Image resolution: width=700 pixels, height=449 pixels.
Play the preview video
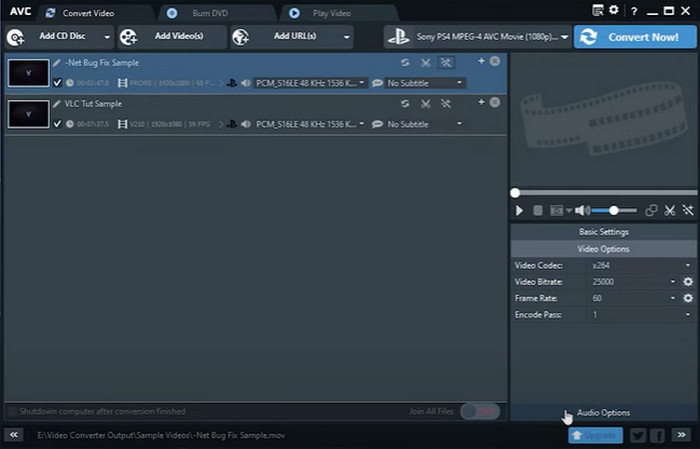[519, 210]
